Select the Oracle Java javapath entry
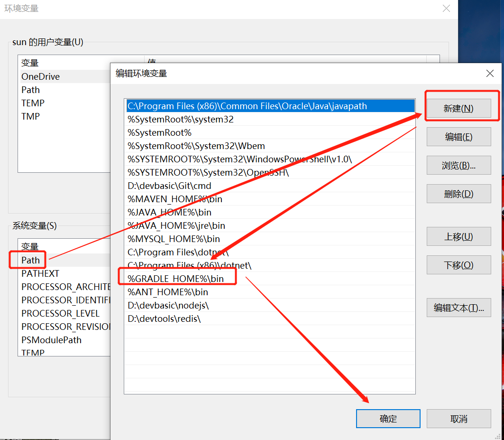 270,106
